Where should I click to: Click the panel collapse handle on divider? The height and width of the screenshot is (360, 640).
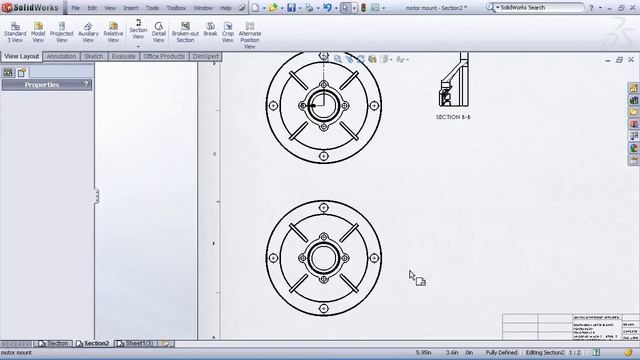pyautogui.click(x=96, y=196)
